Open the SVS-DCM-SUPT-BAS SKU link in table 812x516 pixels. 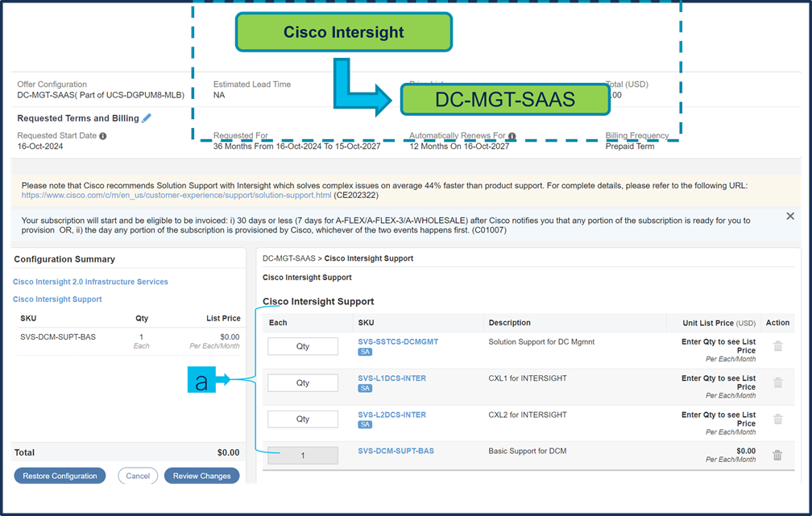[396, 451]
